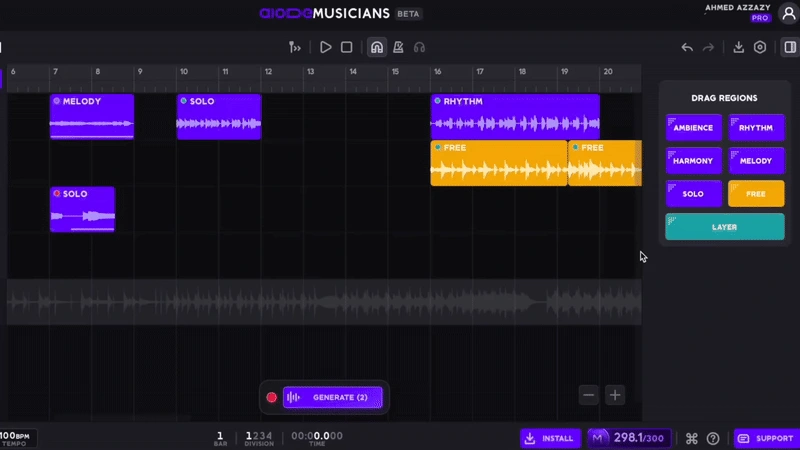800x450 pixels.
Task: Select the teal Layer region swatch
Action: click(x=724, y=227)
